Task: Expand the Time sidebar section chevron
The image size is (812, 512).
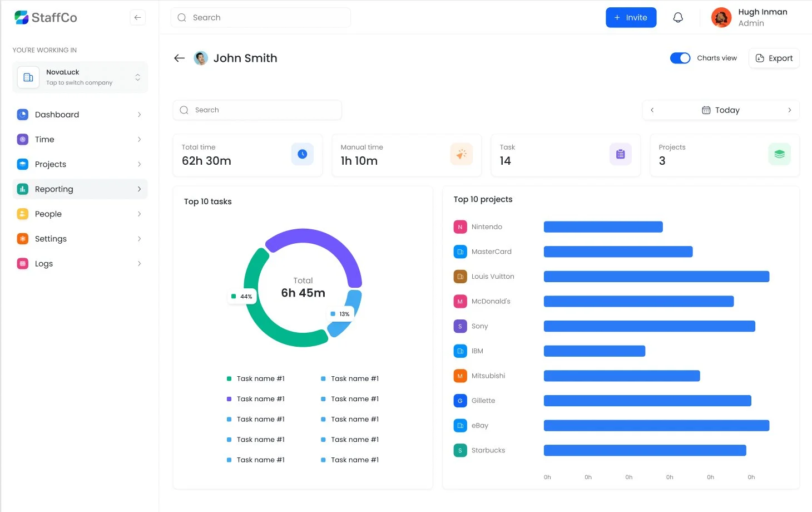Action: click(x=139, y=139)
